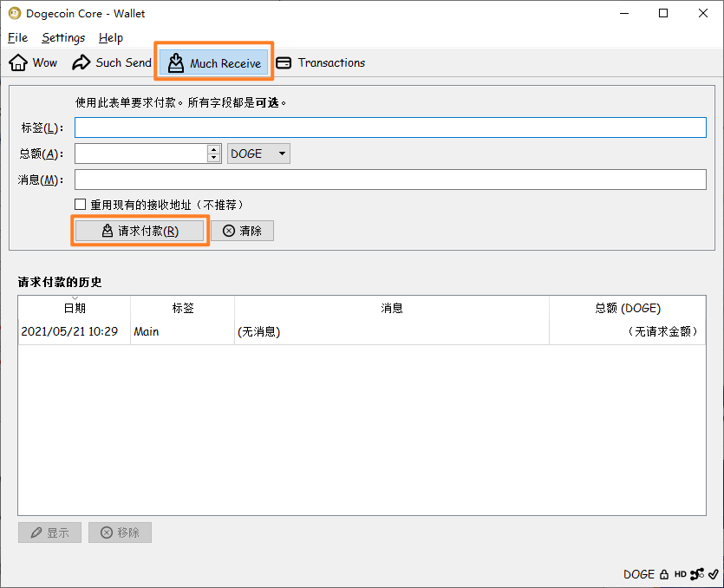
Task: Click the sync checkmark status icon
Action: (714, 574)
